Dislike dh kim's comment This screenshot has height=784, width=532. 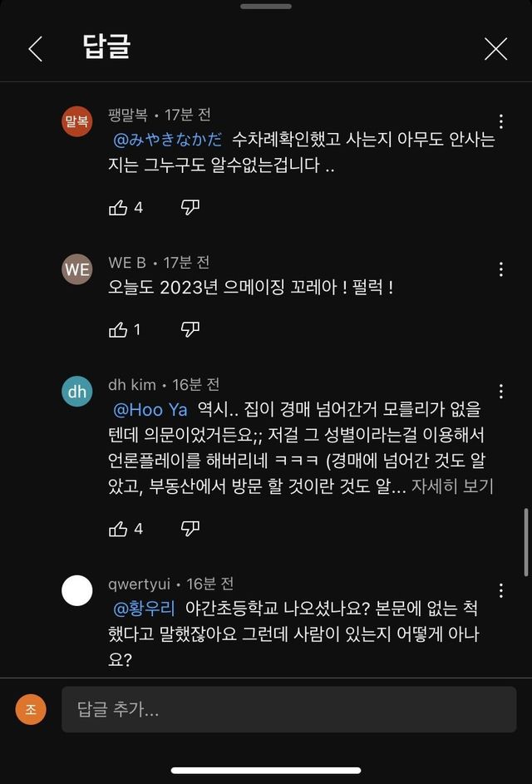coord(190,529)
